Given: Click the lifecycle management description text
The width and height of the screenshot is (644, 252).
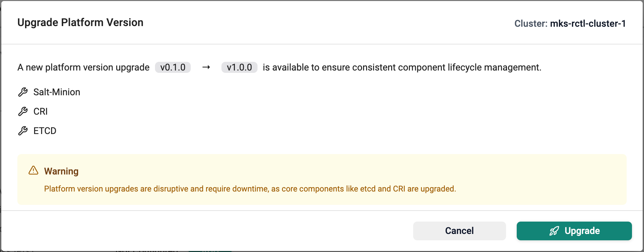Looking at the screenshot, I should click(x=402, y=68).
